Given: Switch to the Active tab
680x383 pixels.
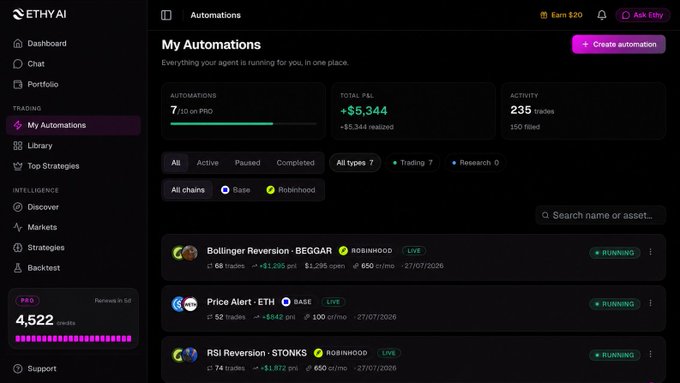Looking at the screenshot, I should point(208,163).
